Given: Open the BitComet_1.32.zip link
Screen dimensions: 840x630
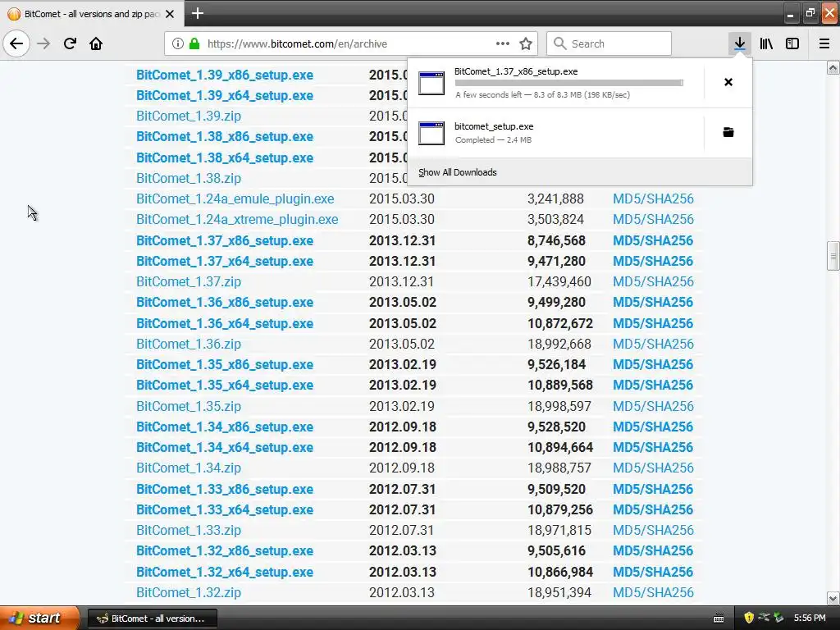Looking at the screenshot, I should [189, 592].
